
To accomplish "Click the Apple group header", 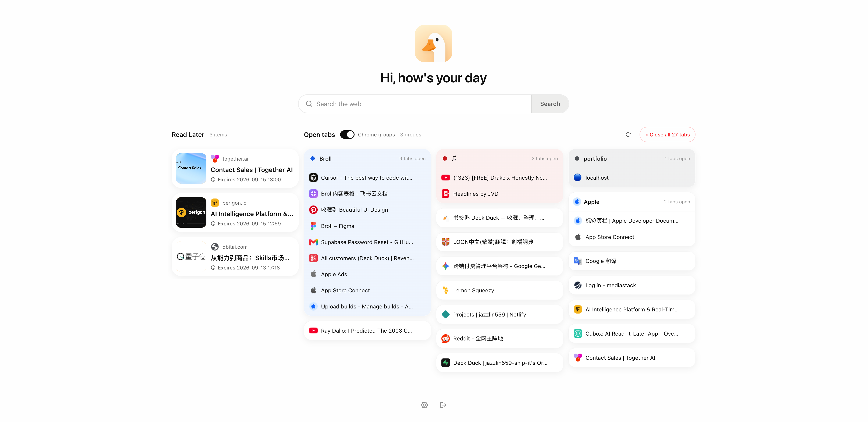I will (x=632, y=202).
